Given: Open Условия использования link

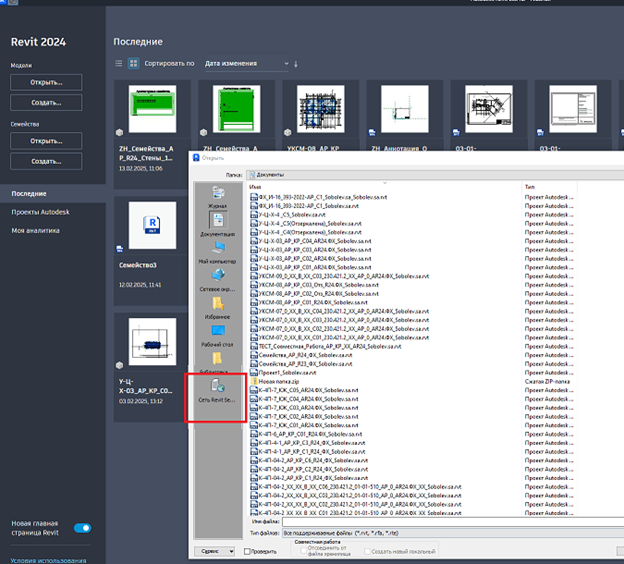Looking at the screenshot, I should [x=48, y=560].
